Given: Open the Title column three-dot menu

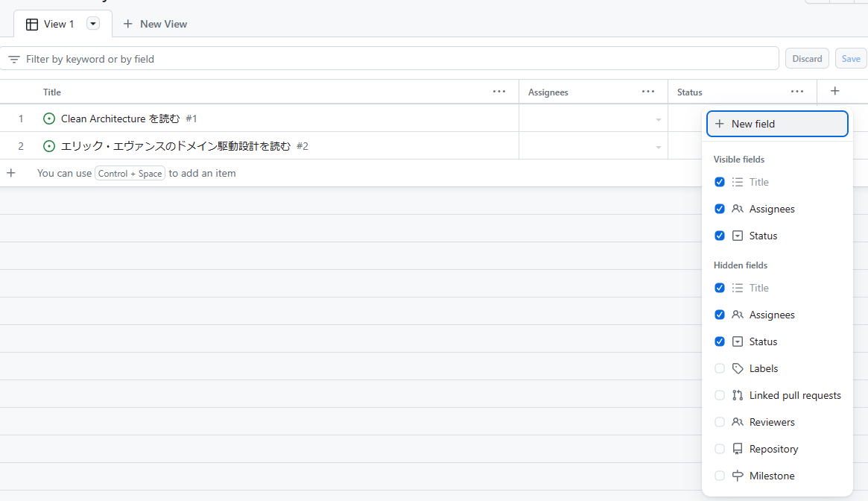Looking at the screenshot, I should [499, 92].
